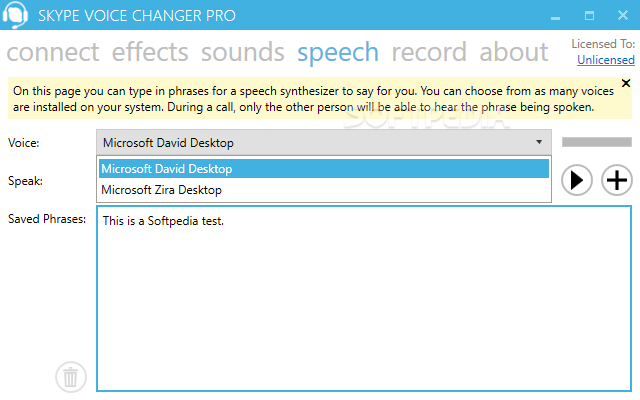Select the saved phrase 'This is a Softpedia test.'
The width and height of the screenshot is (640, 400).
(x=163, y=221)
